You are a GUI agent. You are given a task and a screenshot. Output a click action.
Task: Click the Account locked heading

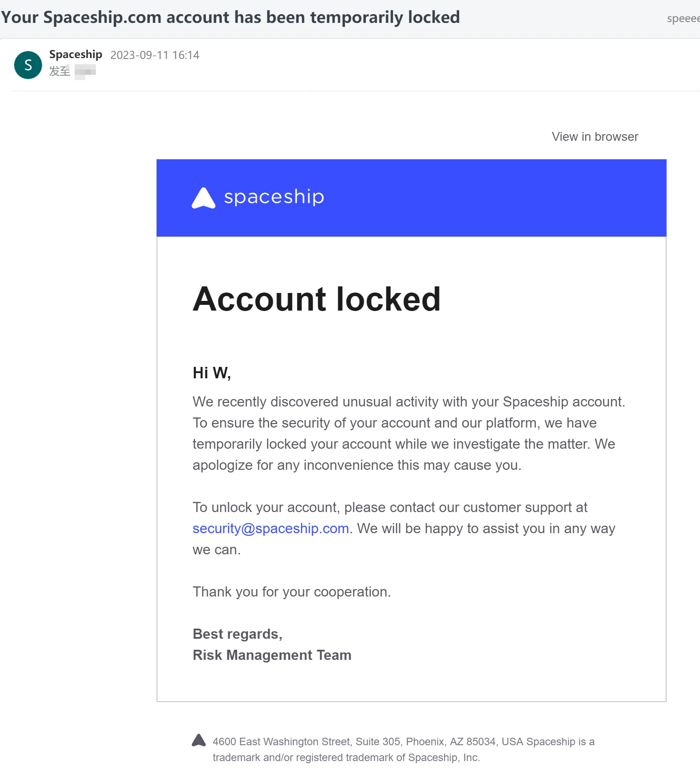[x=317, y=299]
